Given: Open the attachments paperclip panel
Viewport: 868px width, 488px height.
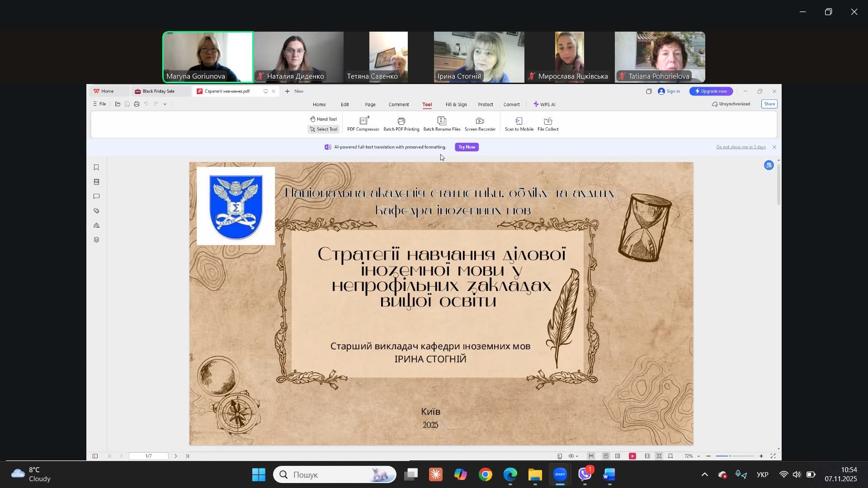Looking at the screenshot, I should (96, 211).
